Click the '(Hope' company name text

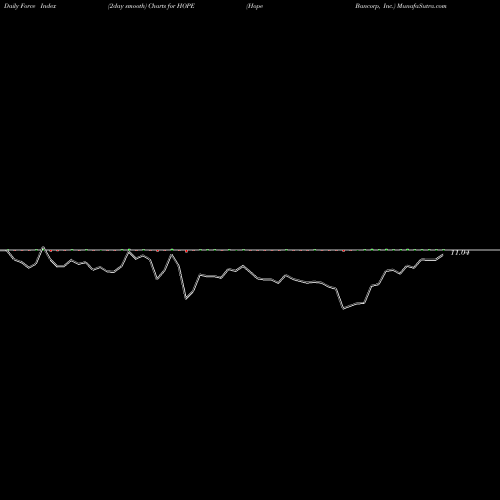(255, 6)
